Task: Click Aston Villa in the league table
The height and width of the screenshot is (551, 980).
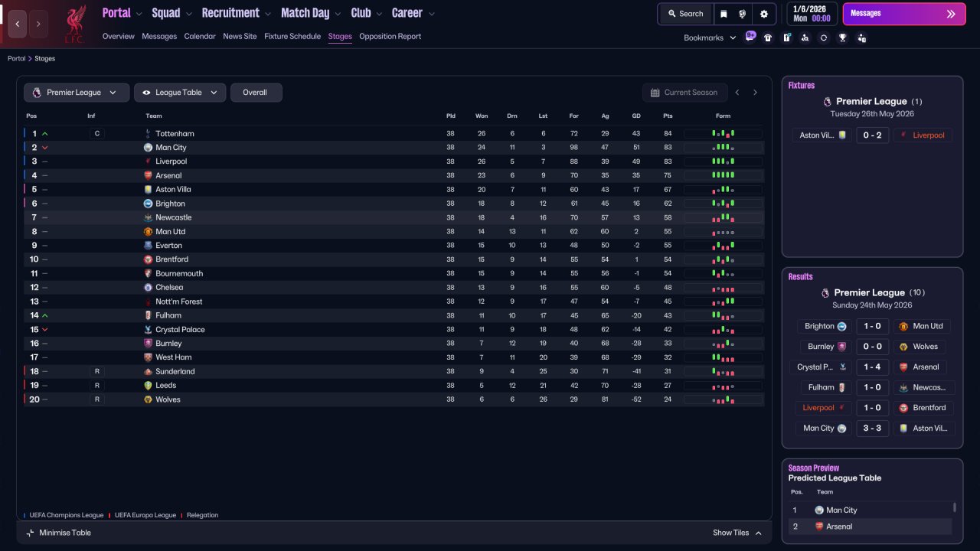Action: 173,190
